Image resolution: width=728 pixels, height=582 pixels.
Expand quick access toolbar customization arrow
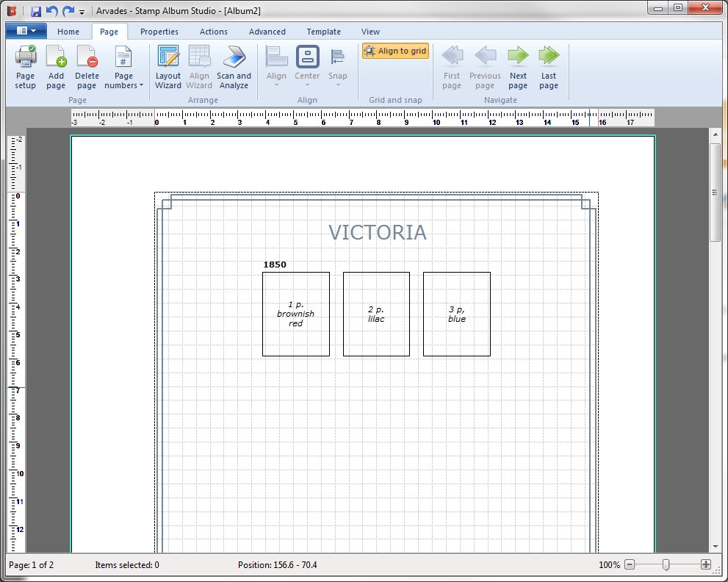pyautogui.click(x=82, y=12)
